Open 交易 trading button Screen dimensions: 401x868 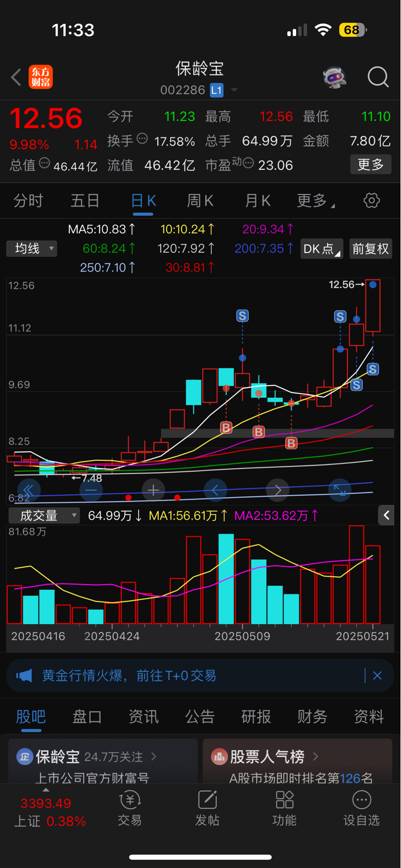click(130, 809)
